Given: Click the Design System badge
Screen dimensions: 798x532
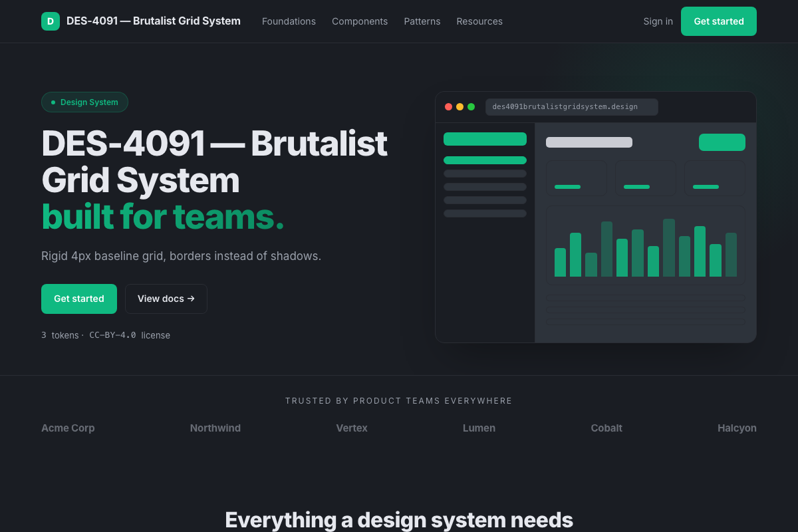Looking at the screenshot, I should tap(84, 102).
